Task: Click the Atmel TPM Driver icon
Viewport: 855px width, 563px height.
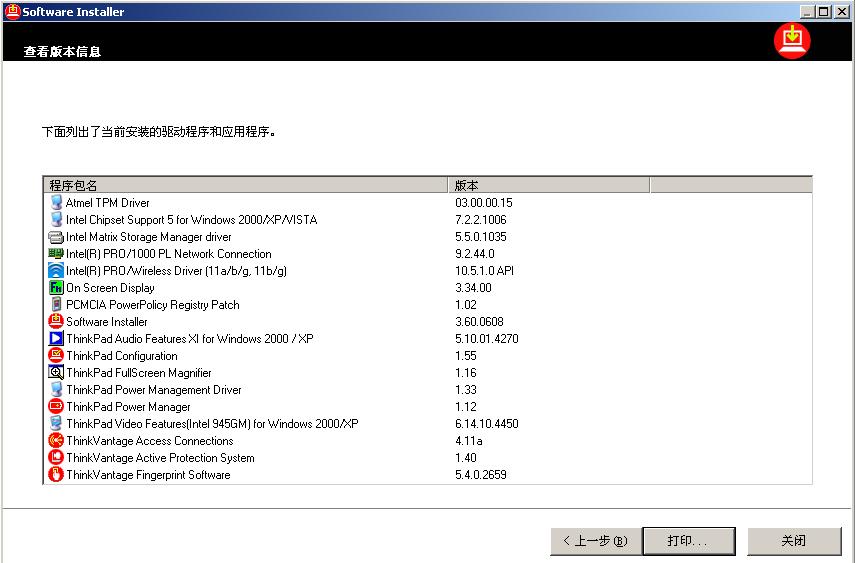Action: [x=56, y=202]
